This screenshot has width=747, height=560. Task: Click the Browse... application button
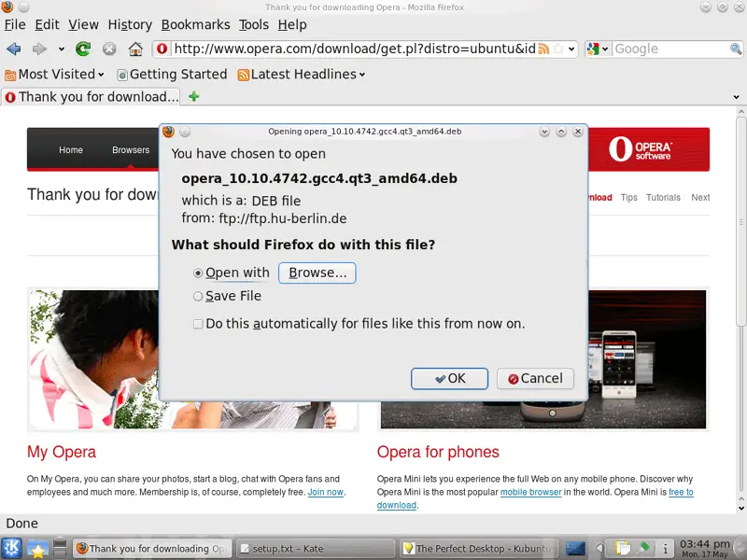coord(317,273)
